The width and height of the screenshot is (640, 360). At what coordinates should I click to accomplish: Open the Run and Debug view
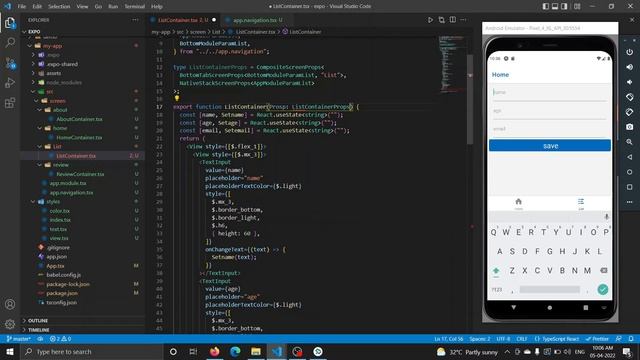click(10, 83)
